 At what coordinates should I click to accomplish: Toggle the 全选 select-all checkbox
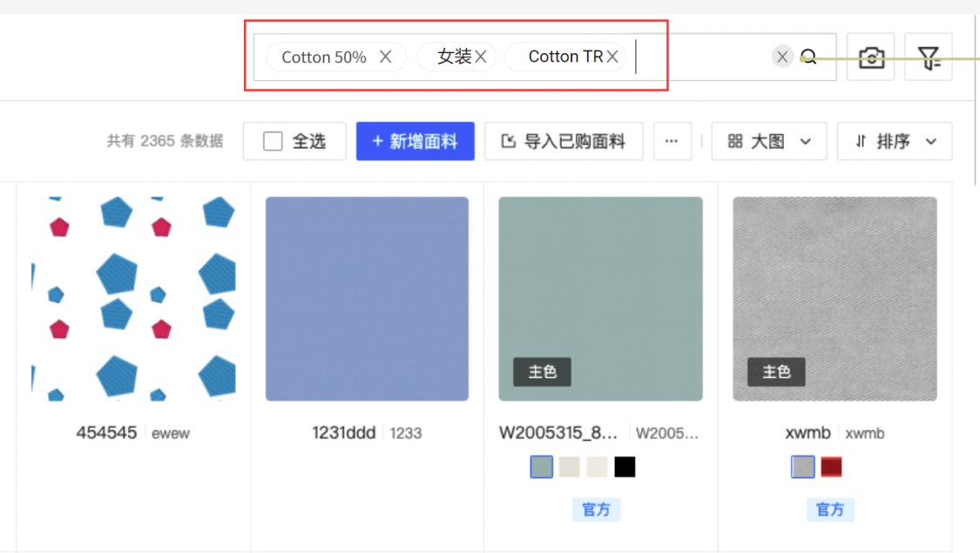pyautogui.click(x=273, y=141)
